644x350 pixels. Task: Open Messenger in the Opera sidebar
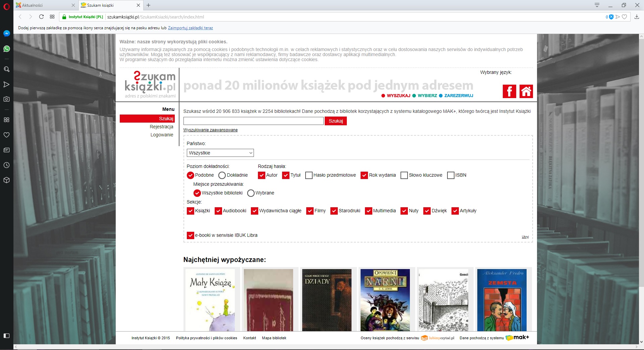(x=6, y=34)
